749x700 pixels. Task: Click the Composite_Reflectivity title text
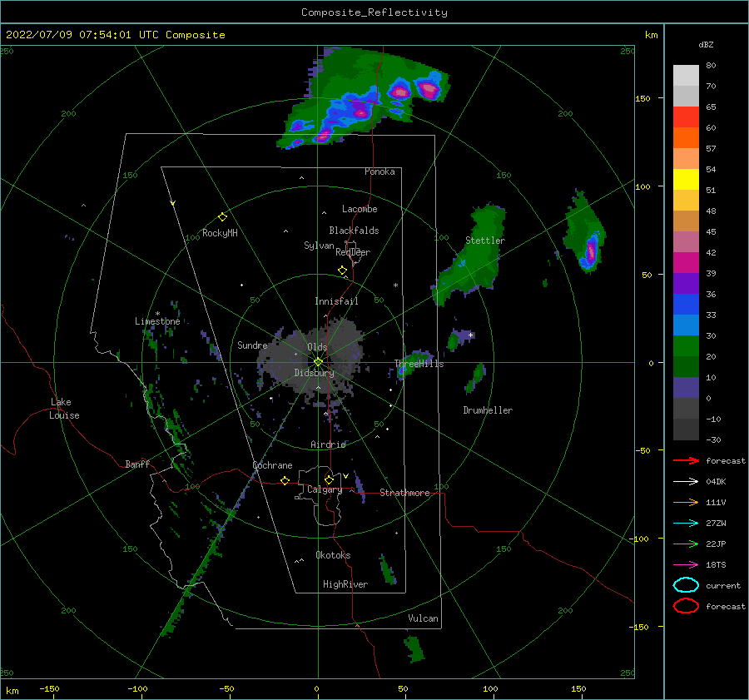pyautogui.click(x=374, y=12)
